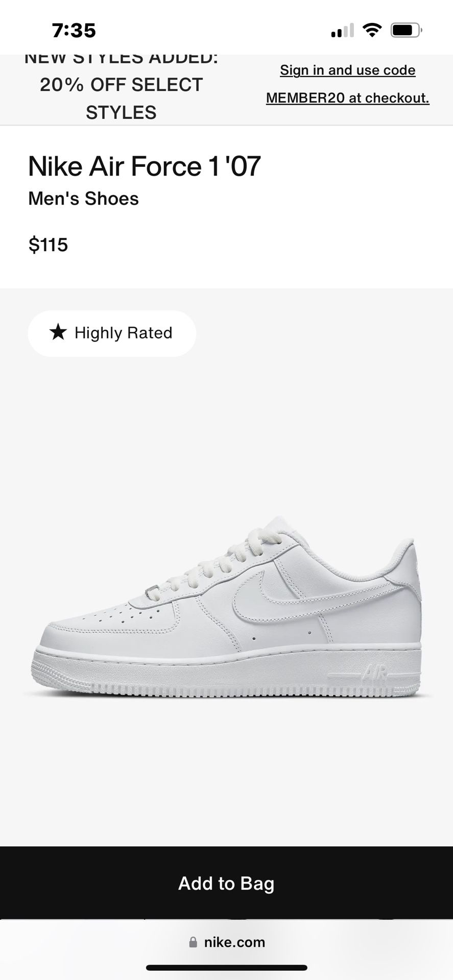Tap the 7:35 clock in status bar
This screenshot has width=453, height=980.
click(x=74, y=31)
